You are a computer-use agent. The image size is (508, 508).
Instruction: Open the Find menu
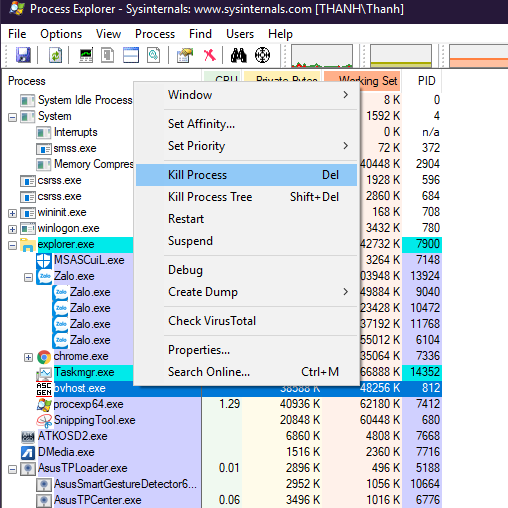click(200, 34)
